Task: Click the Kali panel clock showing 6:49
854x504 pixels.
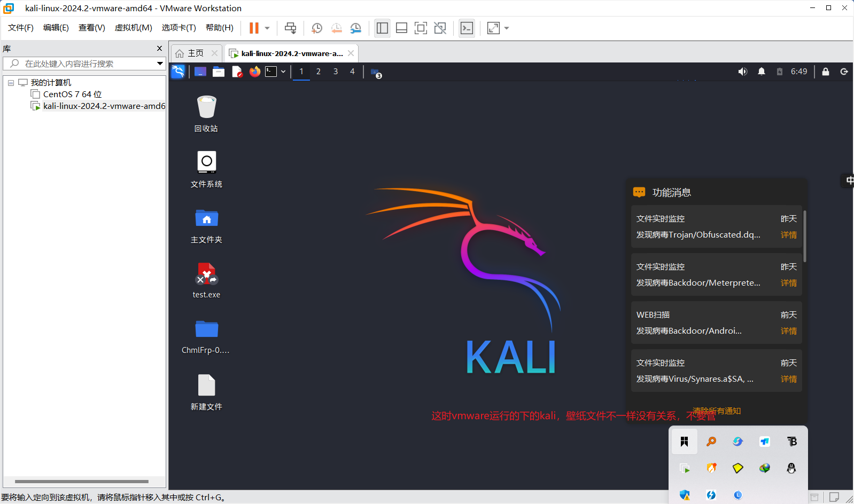Action: tap(799, 72)
